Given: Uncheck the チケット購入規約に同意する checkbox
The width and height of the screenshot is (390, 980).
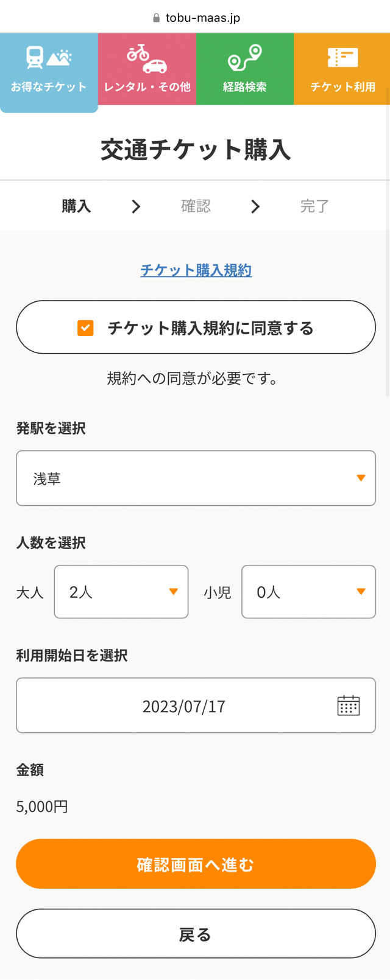Looking at the screenshot, I should coord(85,328).
